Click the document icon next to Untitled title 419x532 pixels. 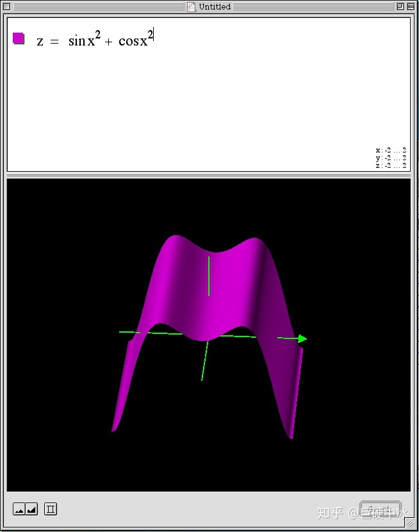click(x=191, y=6)
